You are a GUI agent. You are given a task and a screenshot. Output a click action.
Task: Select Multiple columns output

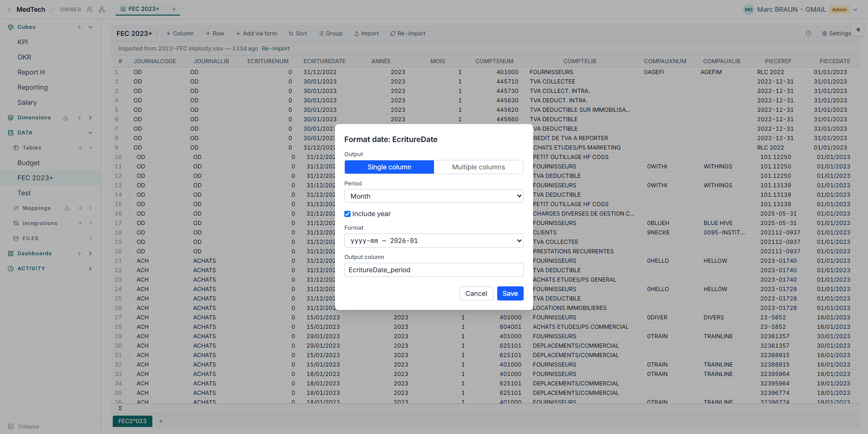click(x=478, y=167)
